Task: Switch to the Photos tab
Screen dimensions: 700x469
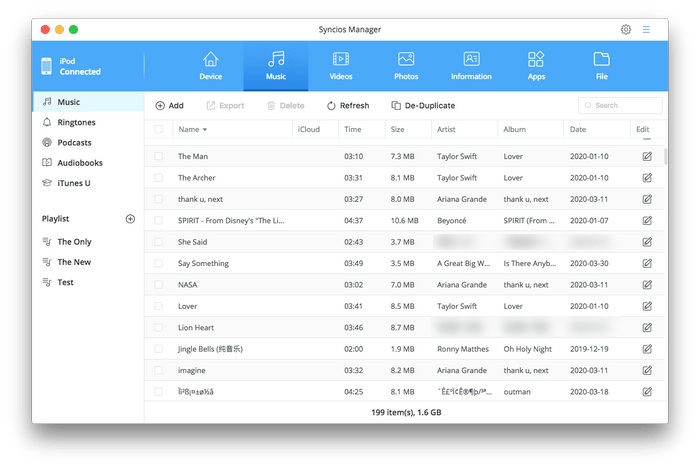Action: (406, 66)
